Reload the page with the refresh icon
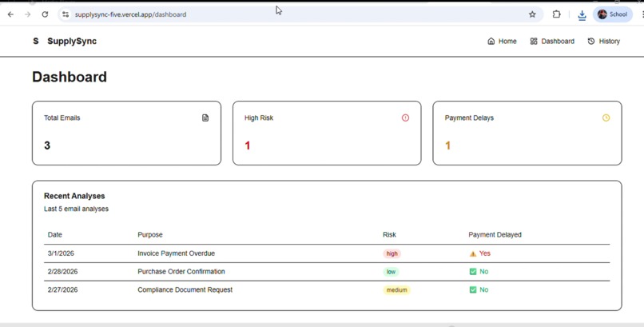Image resolution: width=644 pixels, height=327 pixels. [45, 14]
